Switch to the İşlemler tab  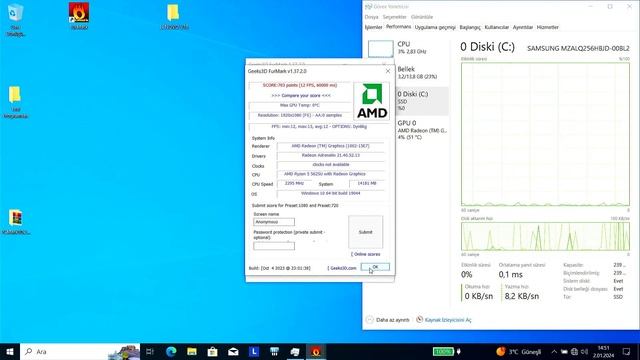point(373,27)
